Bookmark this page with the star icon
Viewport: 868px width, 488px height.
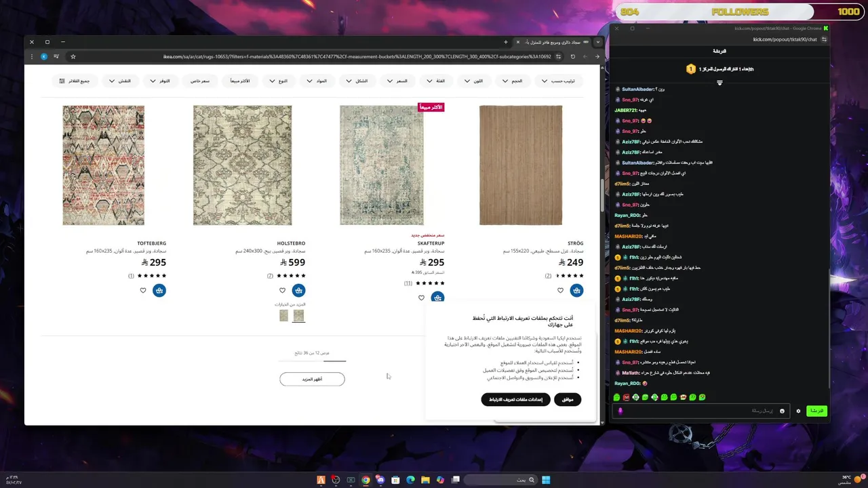73,57
